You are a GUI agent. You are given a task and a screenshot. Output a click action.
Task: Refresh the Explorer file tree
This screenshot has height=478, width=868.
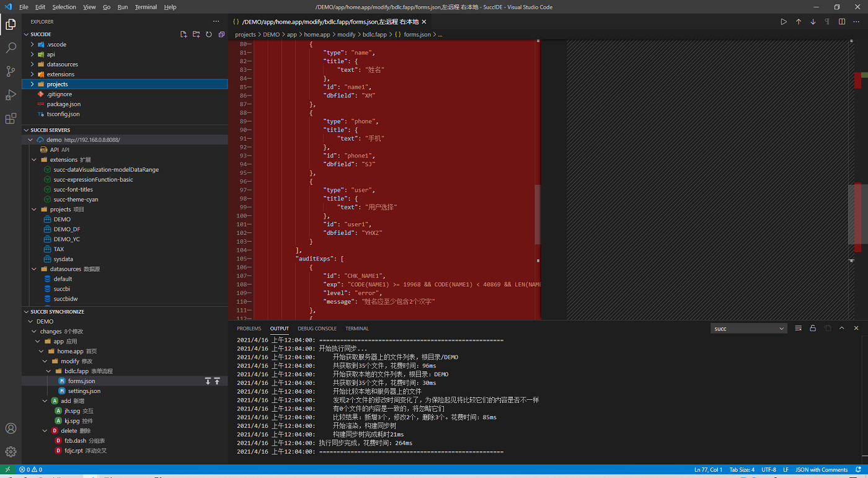(x=209, y=35)
